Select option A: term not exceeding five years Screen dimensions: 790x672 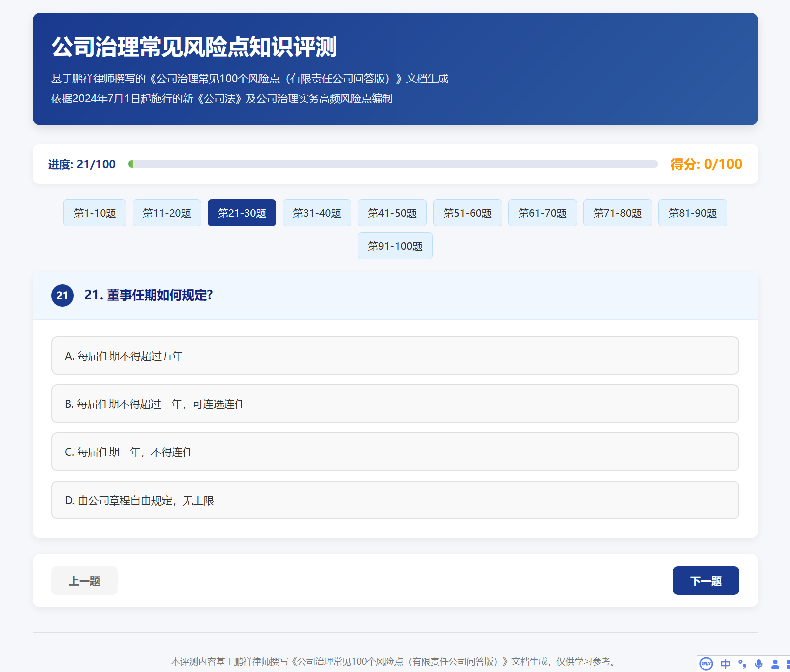395,356
